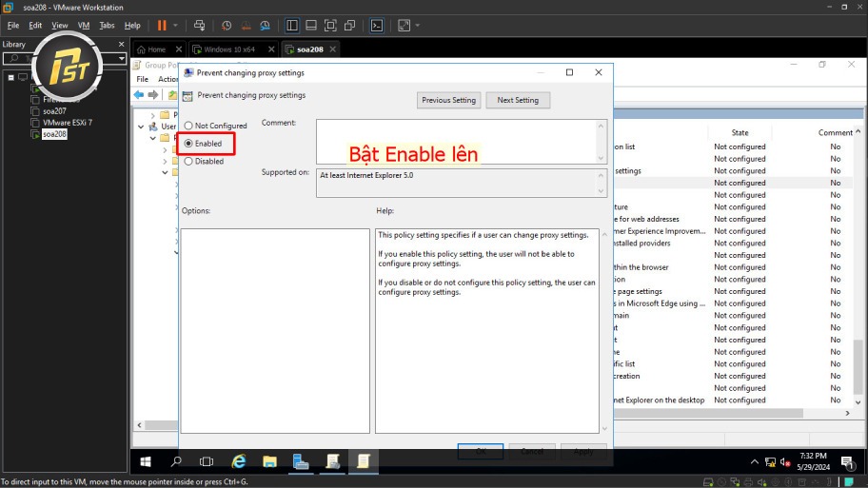This screenshot has height=488, width=868.
Task: Open the File menu in VMware
Action: [x=13, y=26]
